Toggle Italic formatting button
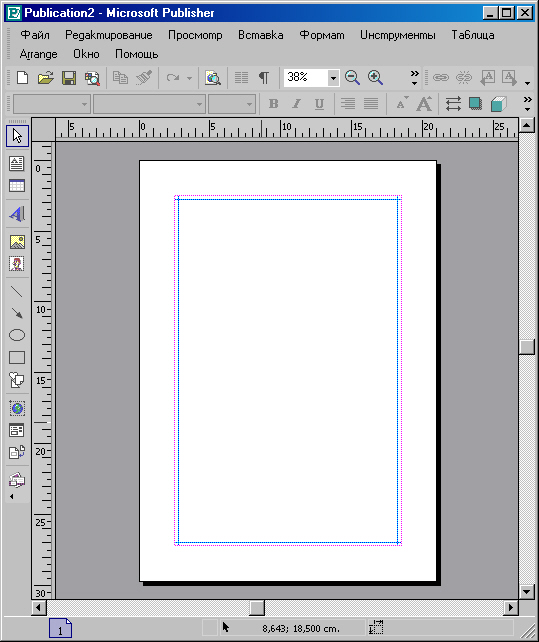 [x=297, y=104]
